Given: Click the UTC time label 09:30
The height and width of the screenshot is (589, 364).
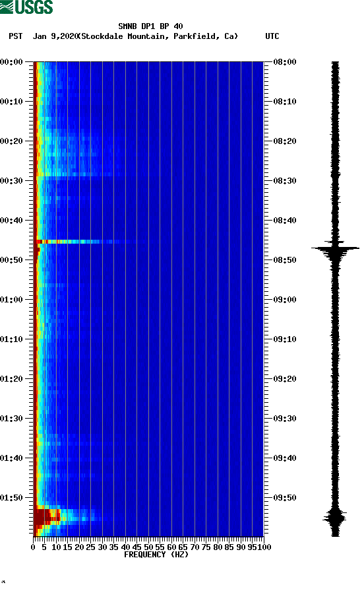Looking at the screenshot, I should pyautogui.click(x=285, y=419).
